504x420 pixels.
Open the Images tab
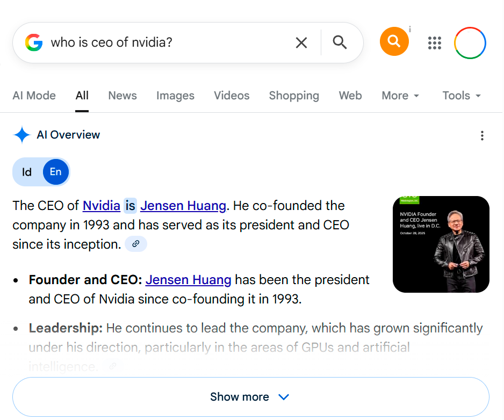(x=175, y=96)
